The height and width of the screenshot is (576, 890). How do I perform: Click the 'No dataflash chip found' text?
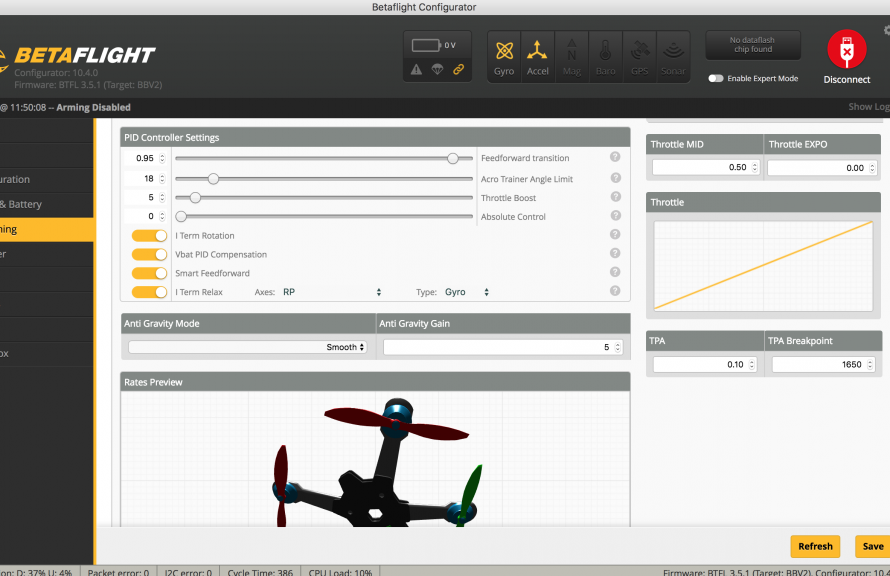pyautogui.click(x=753, y=45)
